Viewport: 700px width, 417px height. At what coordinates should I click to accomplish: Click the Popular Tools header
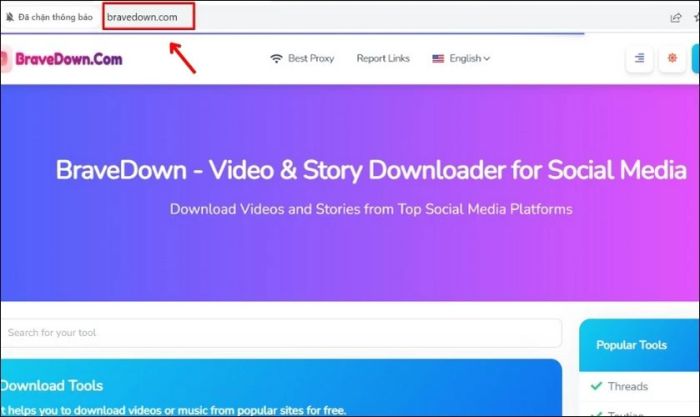[x=631, y=345]
